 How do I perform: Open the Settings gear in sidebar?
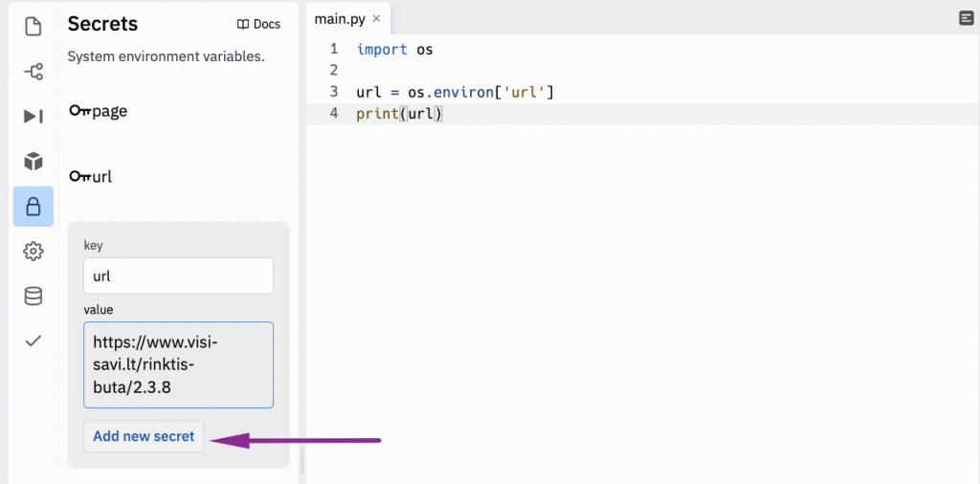pos(33,251)
